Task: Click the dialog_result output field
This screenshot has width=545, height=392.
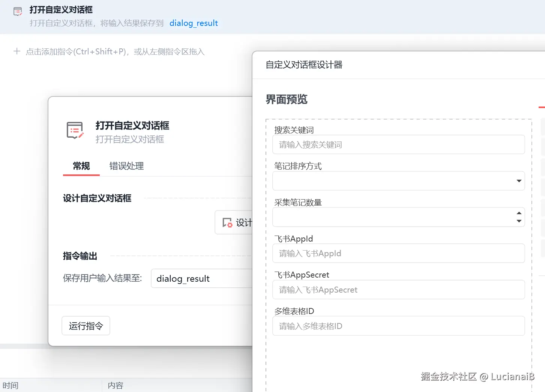Action: click(202, 278)
